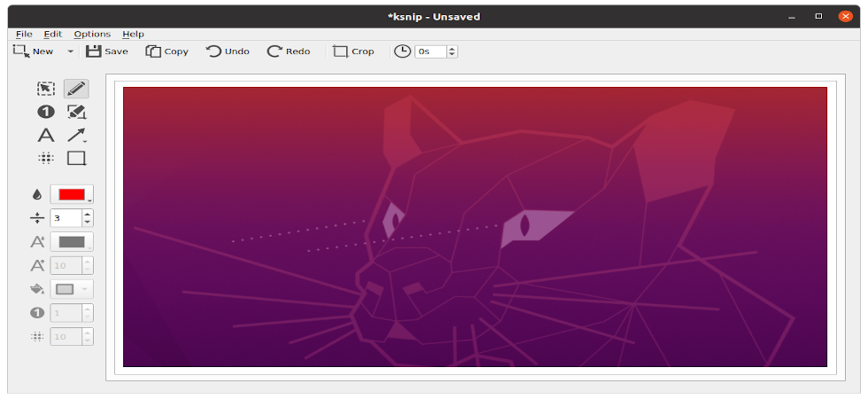Start the Crop tool
868x399 pixels.
[353, 51]
